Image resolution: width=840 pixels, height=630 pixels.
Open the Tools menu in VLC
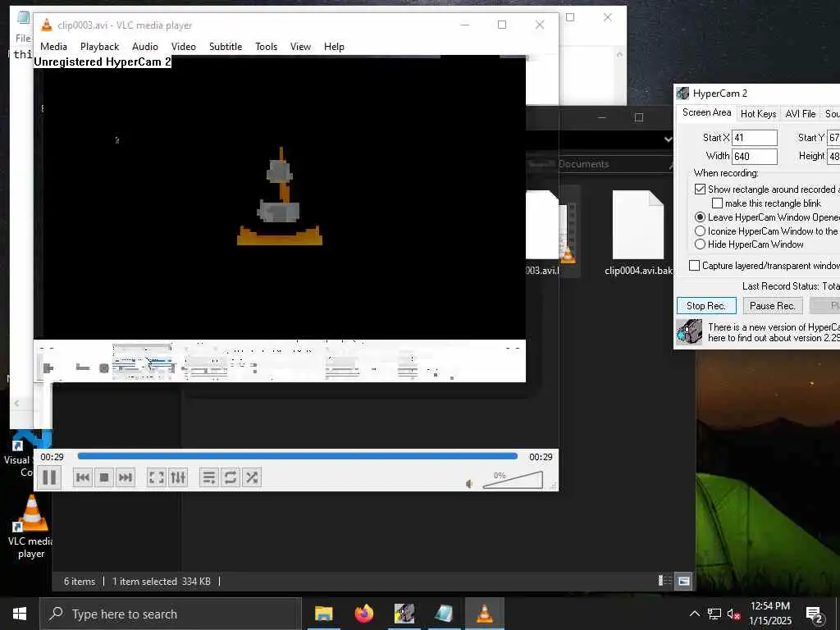[x=267, y=47]
